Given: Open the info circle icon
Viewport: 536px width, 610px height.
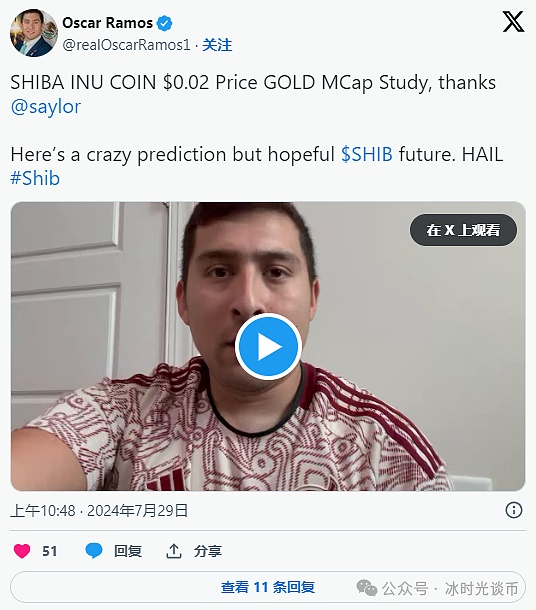Looking at the screenshot, I should (513, 510).
